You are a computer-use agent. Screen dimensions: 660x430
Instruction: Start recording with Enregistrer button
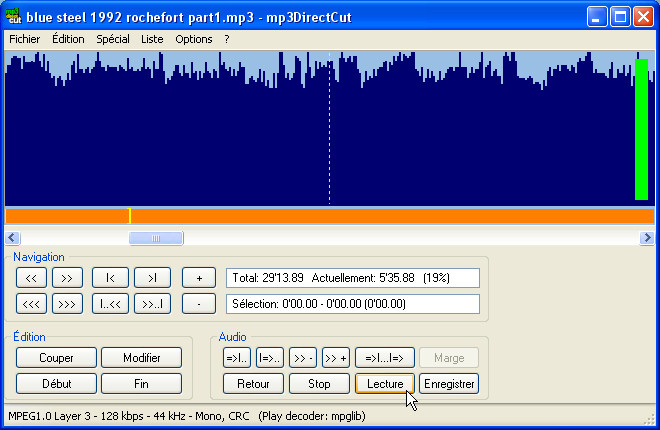(449, 383)
